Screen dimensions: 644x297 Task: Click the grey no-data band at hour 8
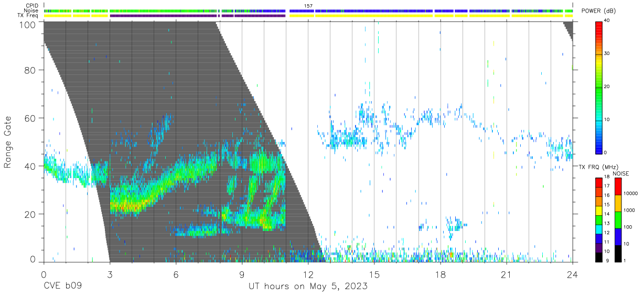[x=219, y=141]
